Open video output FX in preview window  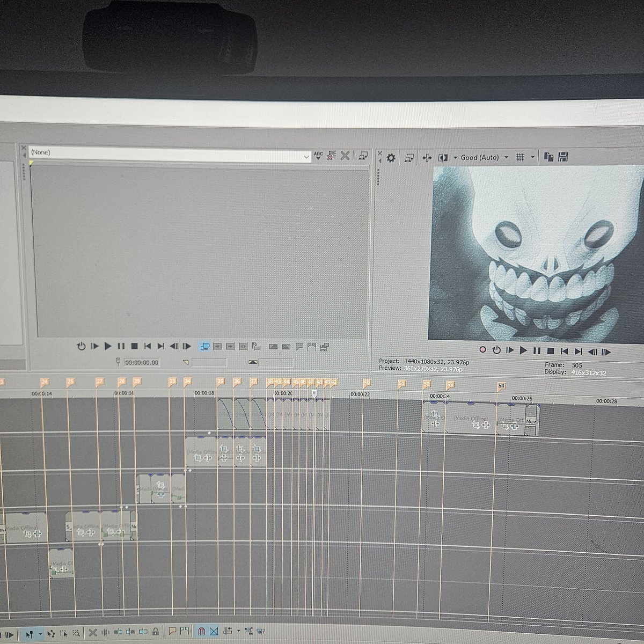[x=427, y=158]
